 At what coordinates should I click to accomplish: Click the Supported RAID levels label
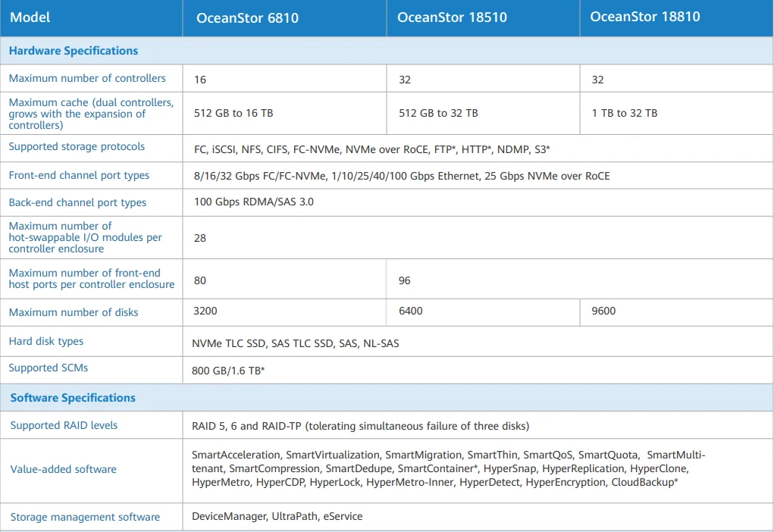64,425
